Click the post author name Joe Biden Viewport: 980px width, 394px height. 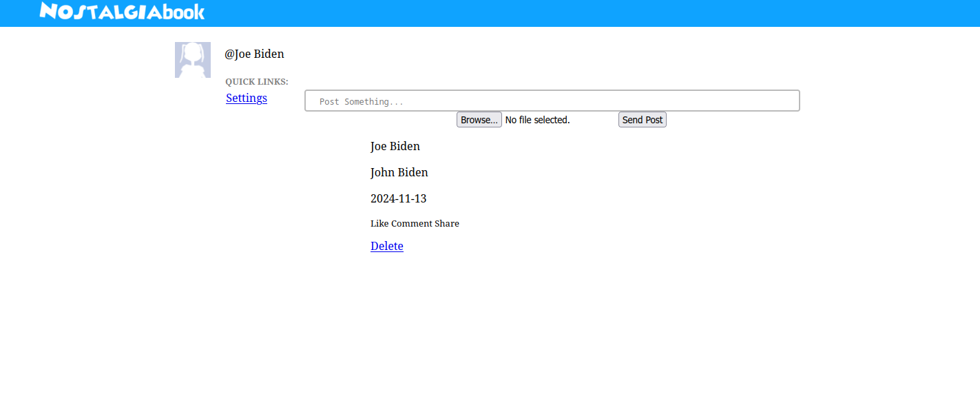pyautogui.click(x=395, y=146)
